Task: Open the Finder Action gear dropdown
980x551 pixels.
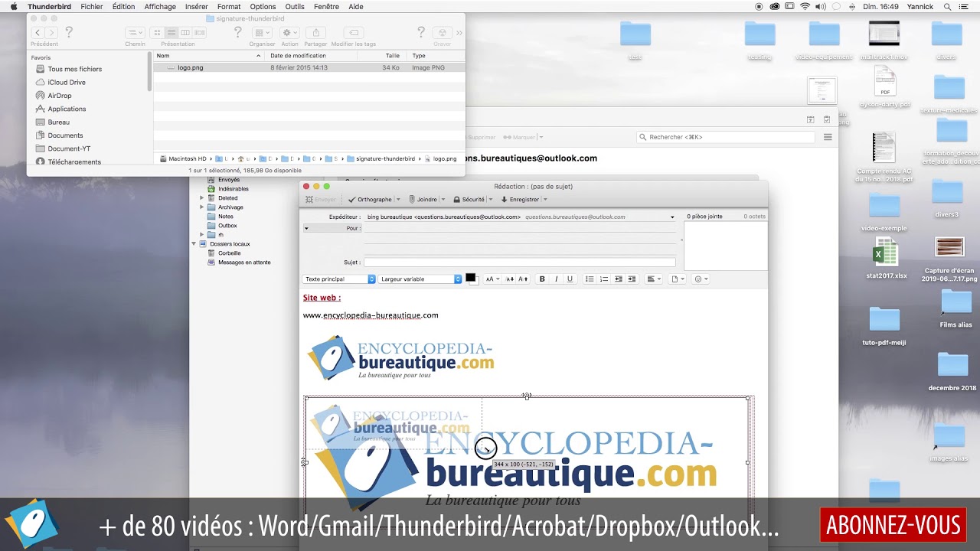Action: (290, 33)
